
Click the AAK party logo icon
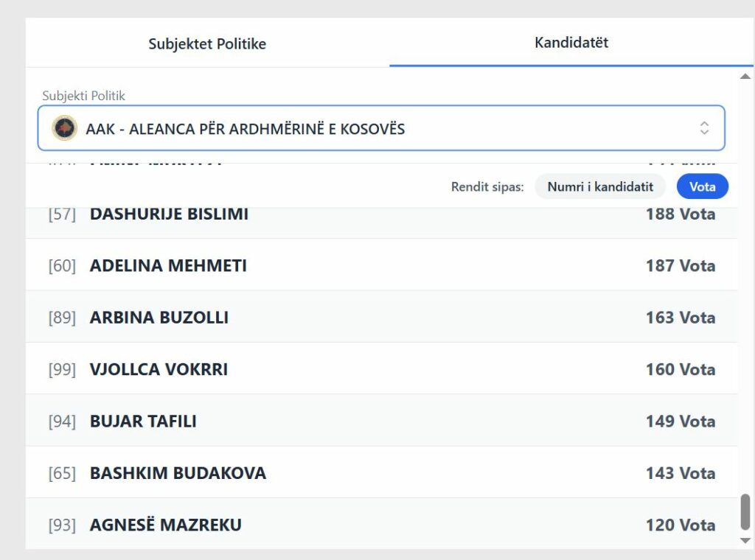pos(65,128)
